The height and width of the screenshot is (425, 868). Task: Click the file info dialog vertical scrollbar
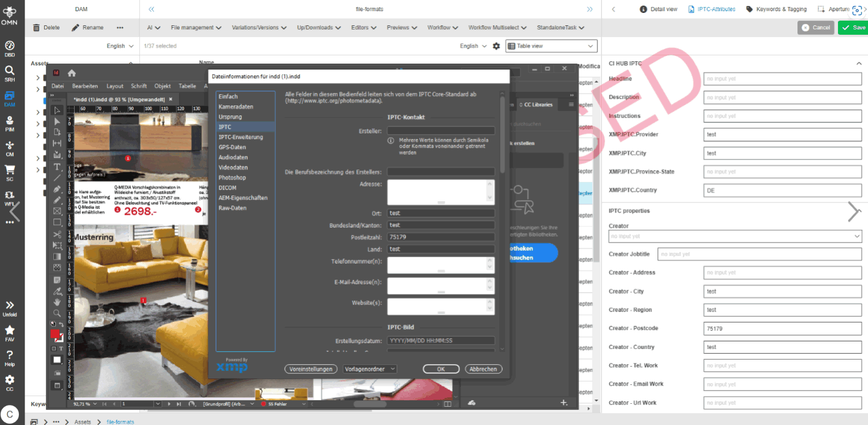[502, 135]
